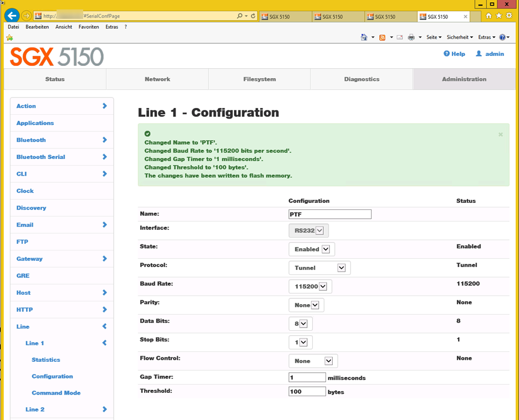Viewport: 519px width, 420px height.
Task: Expand the Bluetooth sidebar chevron
Action: click(x=105, y=140)
